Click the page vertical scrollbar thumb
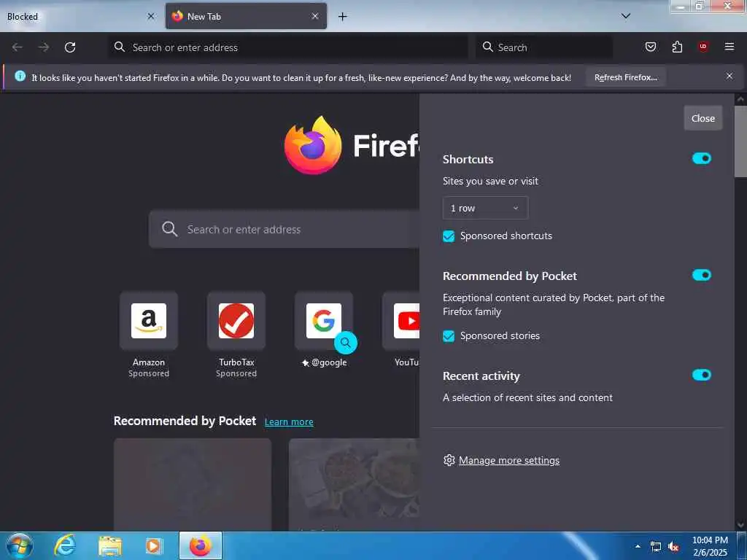 740,141
